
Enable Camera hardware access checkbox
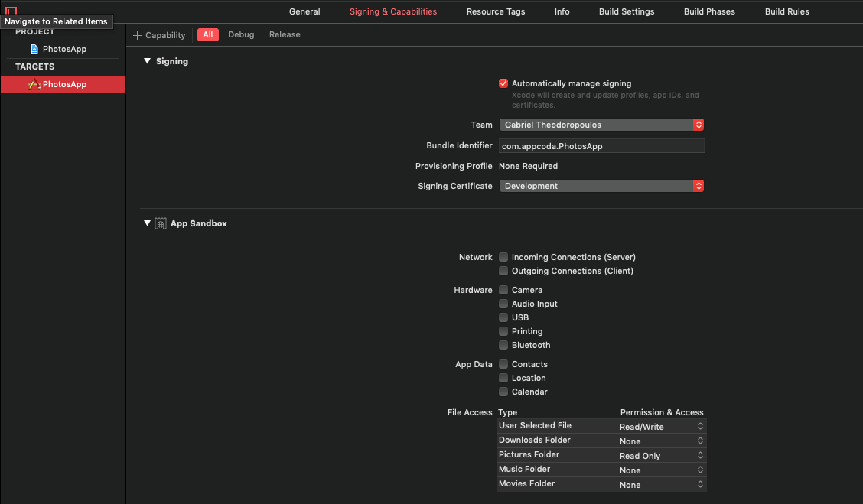pyautogui.click(x=503, y=290)
